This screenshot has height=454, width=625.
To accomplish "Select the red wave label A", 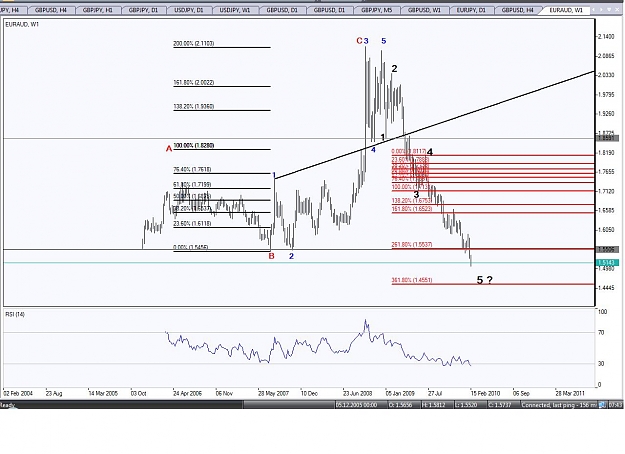I will click(x=169, y=149).
